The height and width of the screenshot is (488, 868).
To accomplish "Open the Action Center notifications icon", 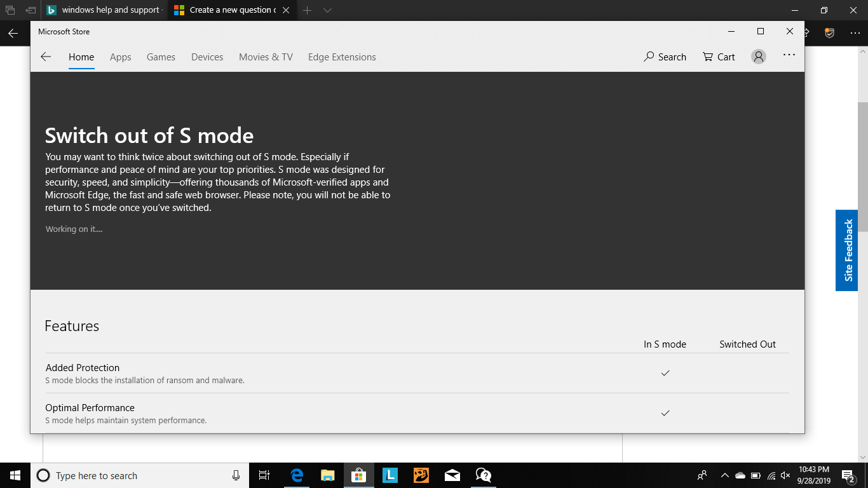I will point(848,475).
